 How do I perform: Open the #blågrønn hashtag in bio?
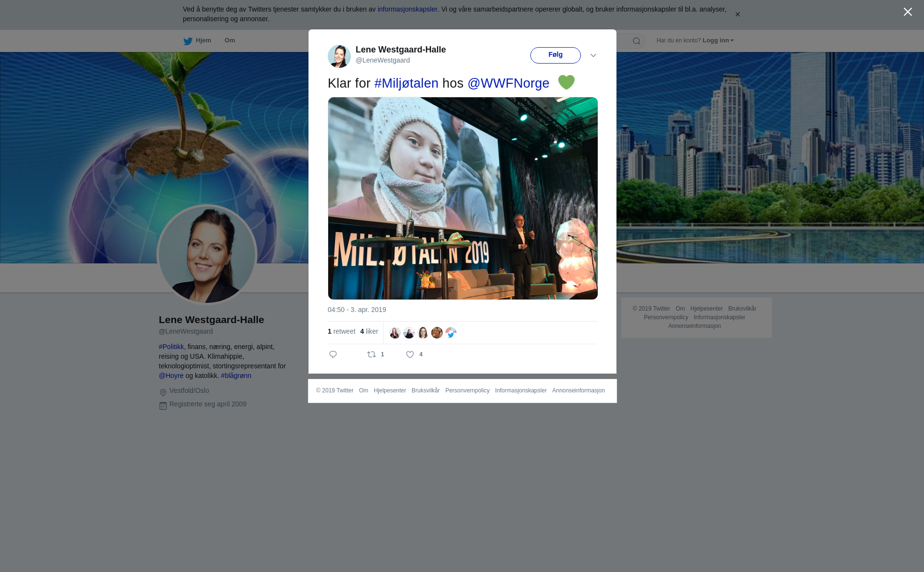236,376
